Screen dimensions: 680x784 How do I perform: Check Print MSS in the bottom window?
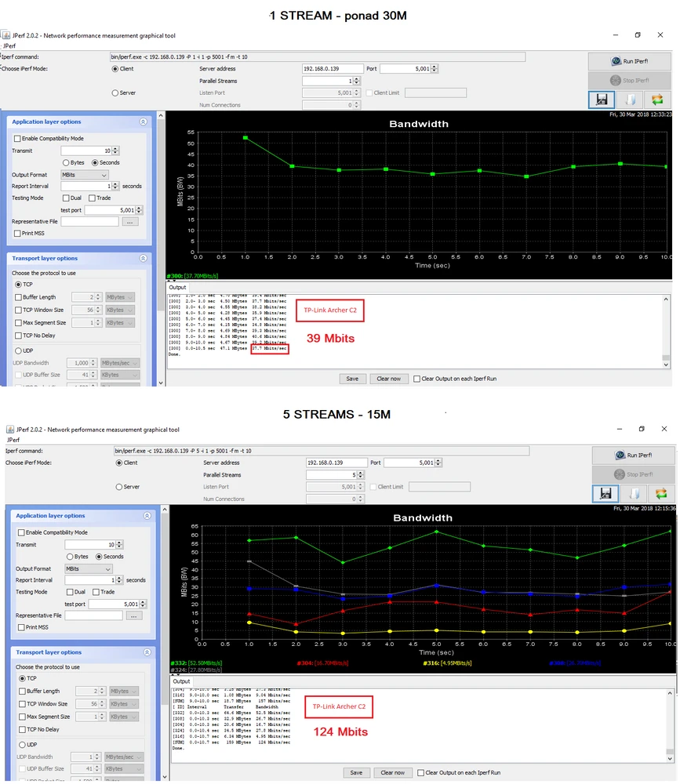(x=21, y=627)
